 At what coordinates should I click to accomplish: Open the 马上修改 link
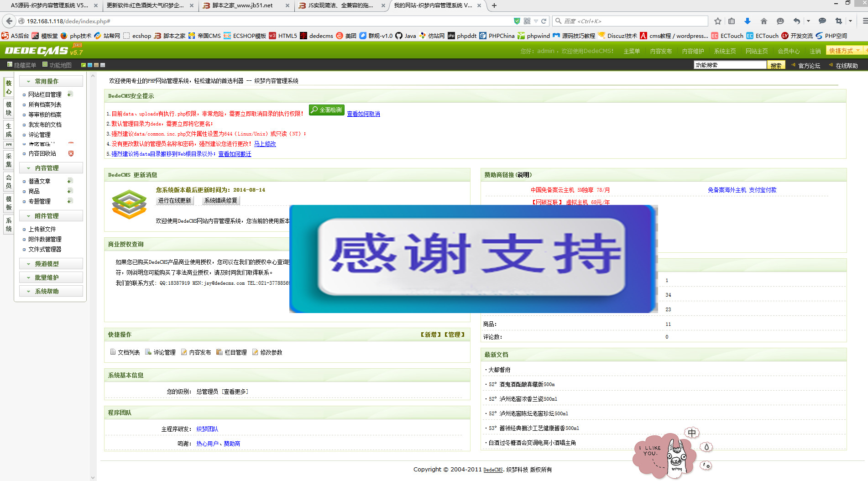coord(265,144)
